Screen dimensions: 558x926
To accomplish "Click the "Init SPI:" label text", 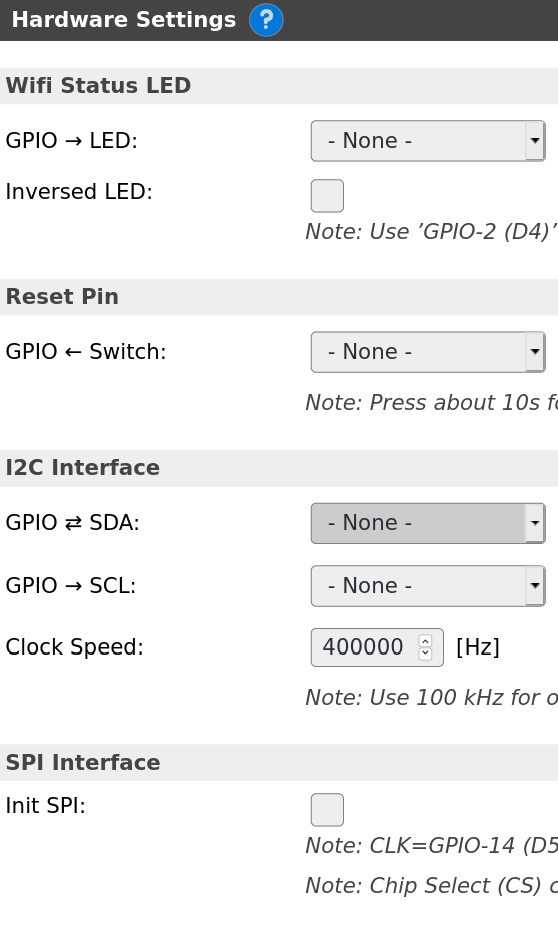I will tap(45, 806).
